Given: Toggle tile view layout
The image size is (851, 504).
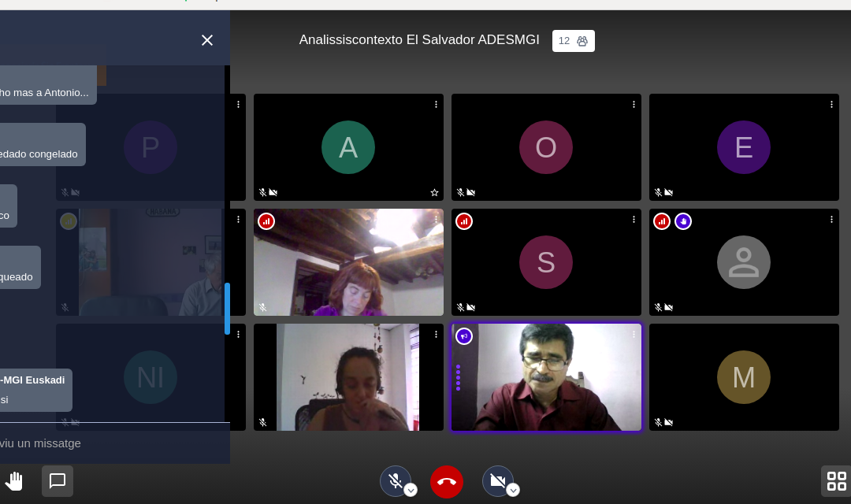Looking at the screenshot, I should (836, 481).
